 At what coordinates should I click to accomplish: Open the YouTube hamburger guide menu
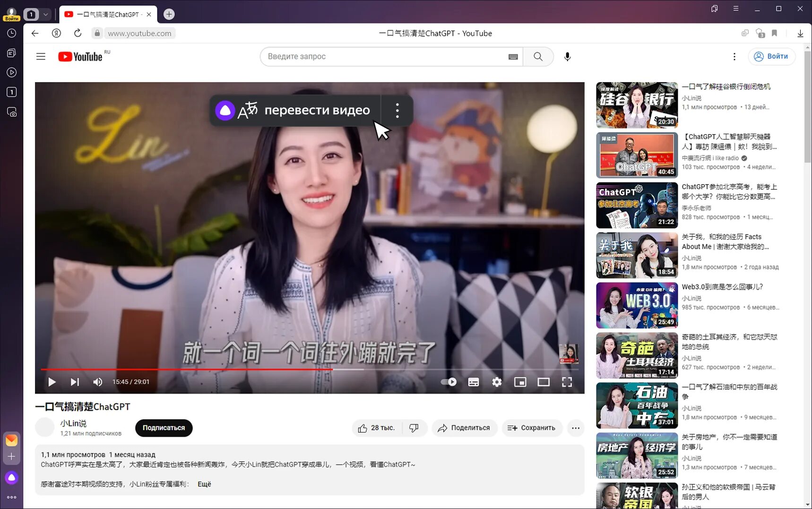(x=41, y=57)
